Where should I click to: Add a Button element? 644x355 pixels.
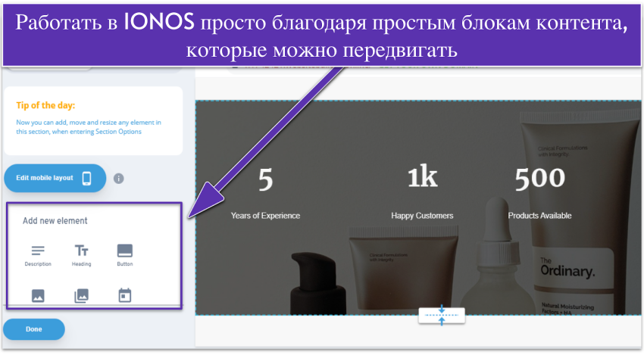coord(125,255)
